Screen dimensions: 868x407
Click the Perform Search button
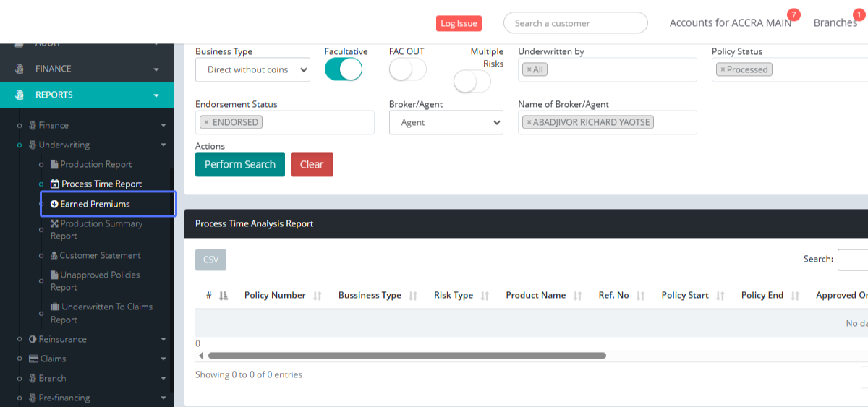tap(239, 164)
